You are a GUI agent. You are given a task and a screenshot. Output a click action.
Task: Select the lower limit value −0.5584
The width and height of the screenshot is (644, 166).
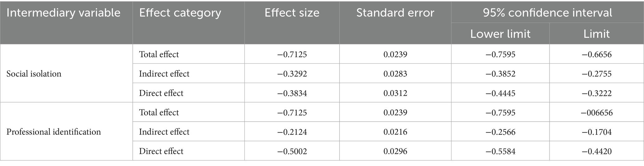pyautogui.click(x=500, y=151)
